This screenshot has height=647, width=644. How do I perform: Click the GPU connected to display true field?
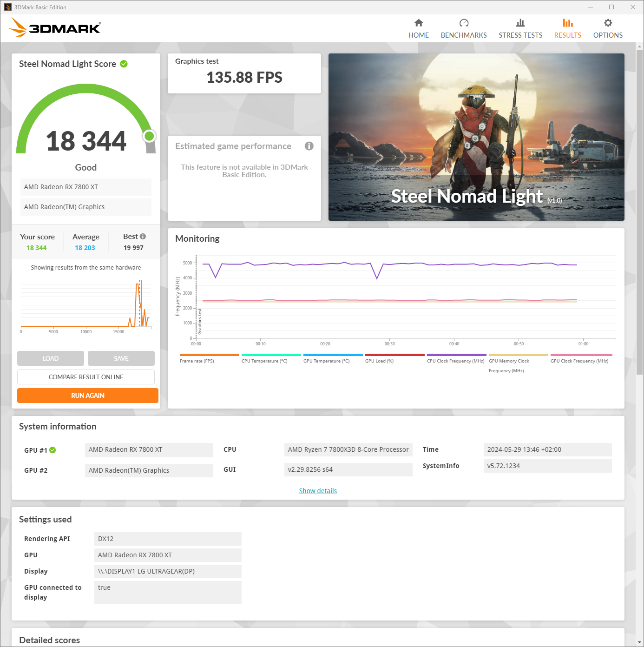click(x=168, y=593)
